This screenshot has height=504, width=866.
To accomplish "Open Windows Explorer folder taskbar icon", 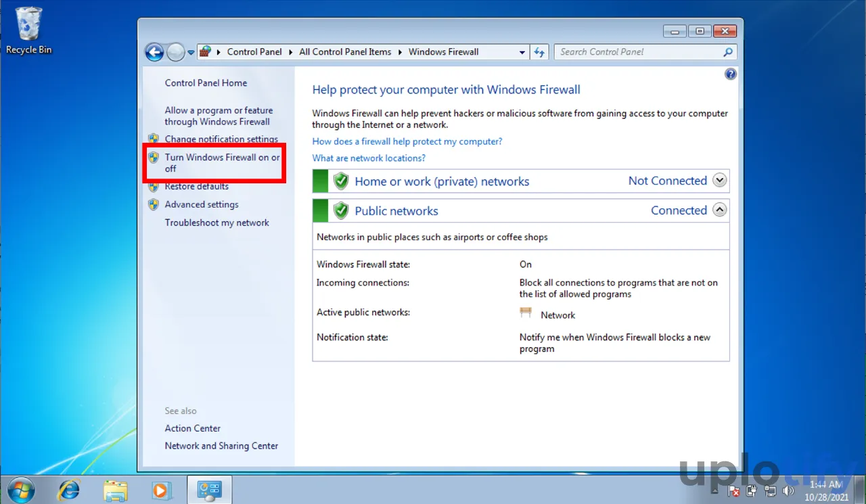I will tap(116, 490).
